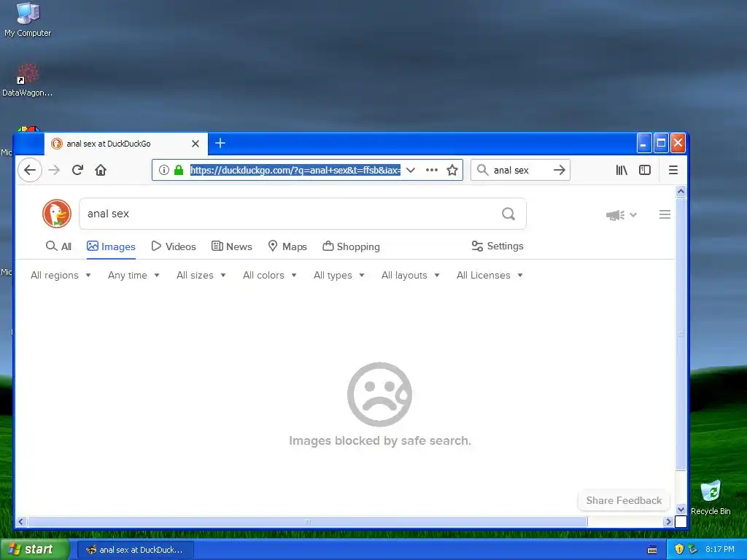
Task: Click the vertical scrollbar thumb
Action: point(681,334)
